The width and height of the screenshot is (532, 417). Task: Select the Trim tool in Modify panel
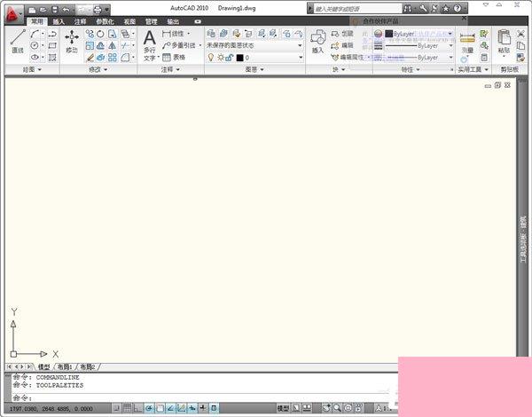[x=125, y=45]
